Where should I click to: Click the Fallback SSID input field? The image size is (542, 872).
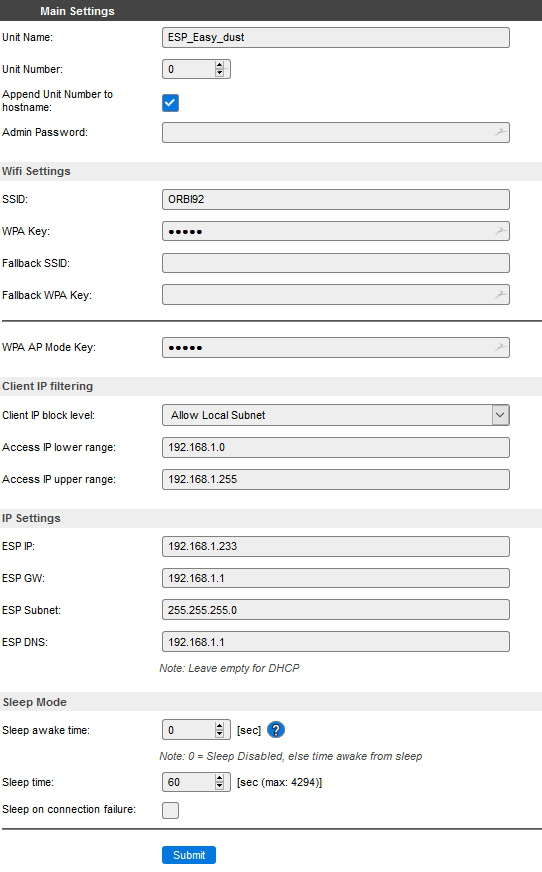click(336, 263)
